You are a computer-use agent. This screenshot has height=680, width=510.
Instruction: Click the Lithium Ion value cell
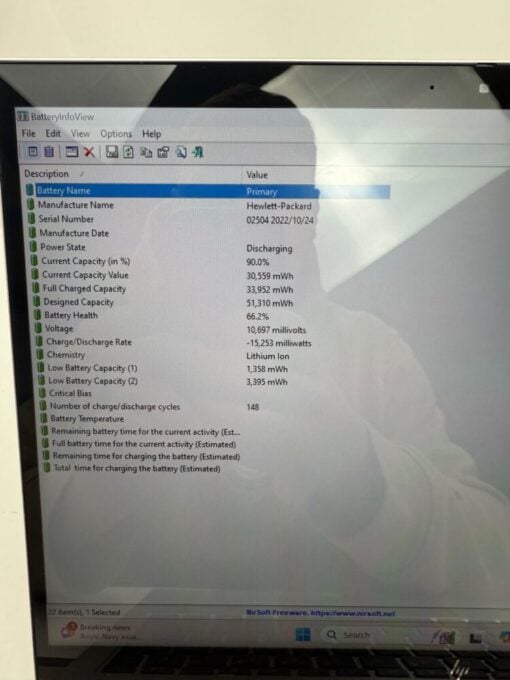point(268,356)
